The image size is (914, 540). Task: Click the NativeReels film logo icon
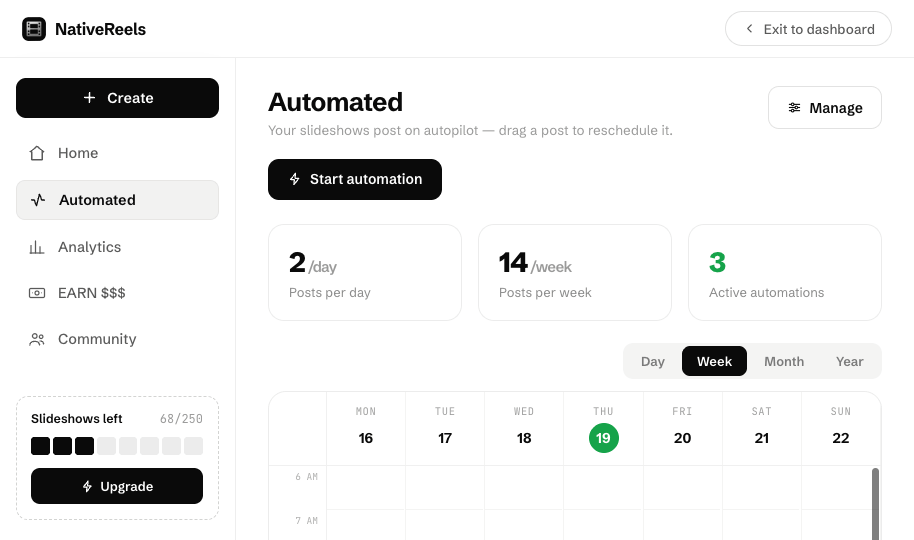pyautogui.click(x=34, y=29)
